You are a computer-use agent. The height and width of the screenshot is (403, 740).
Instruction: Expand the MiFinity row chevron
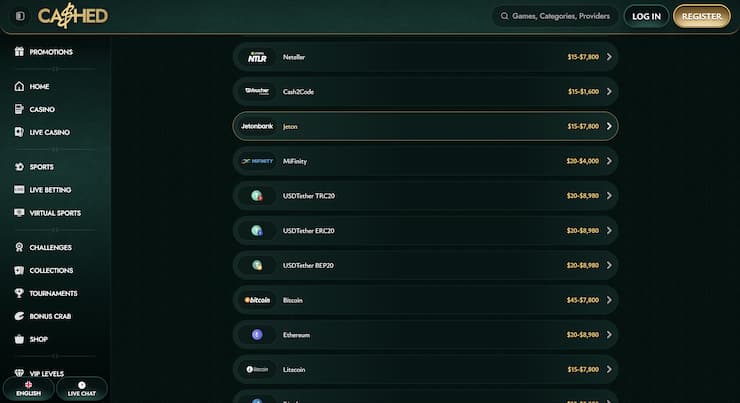pos(609,161)
